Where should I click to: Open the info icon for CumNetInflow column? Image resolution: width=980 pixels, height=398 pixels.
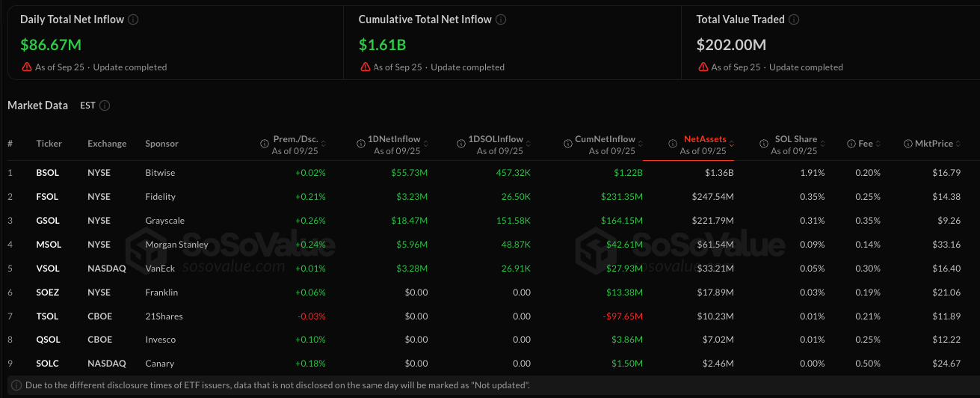[x=567, y=144]
